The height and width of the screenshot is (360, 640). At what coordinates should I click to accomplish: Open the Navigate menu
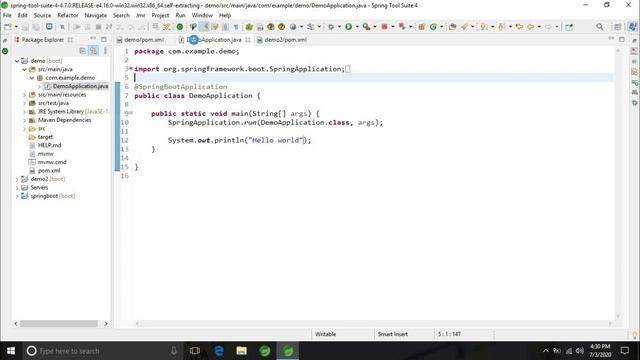coord(96,15)
